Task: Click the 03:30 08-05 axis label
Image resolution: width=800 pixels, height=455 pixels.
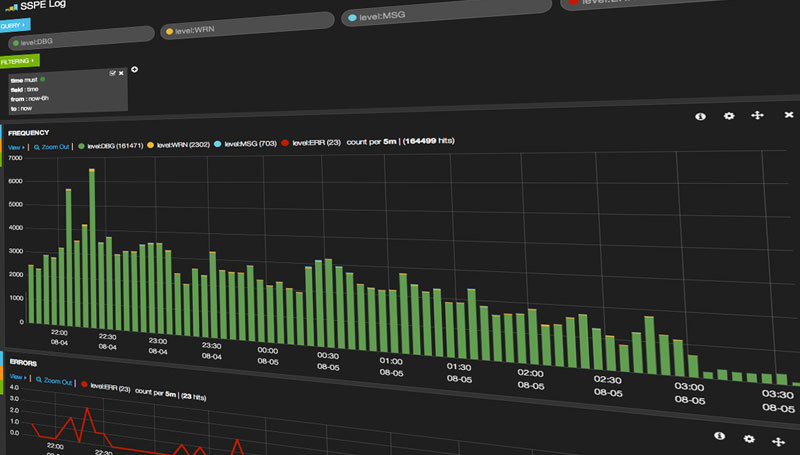Action: 779,401
